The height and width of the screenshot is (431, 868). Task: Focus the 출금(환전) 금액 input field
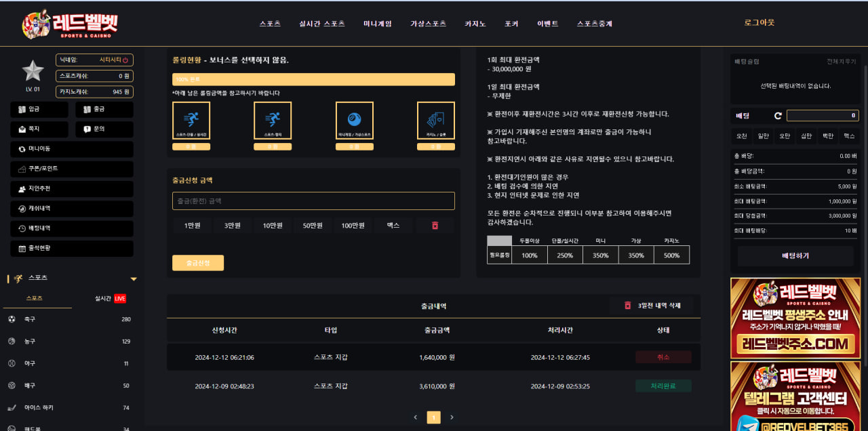tap(313, 201)
